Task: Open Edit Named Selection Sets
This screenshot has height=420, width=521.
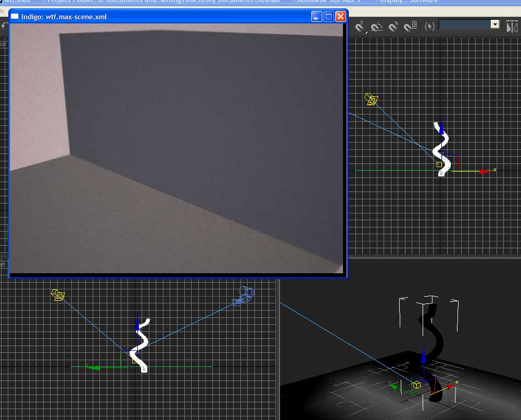Action: (429, 26)
